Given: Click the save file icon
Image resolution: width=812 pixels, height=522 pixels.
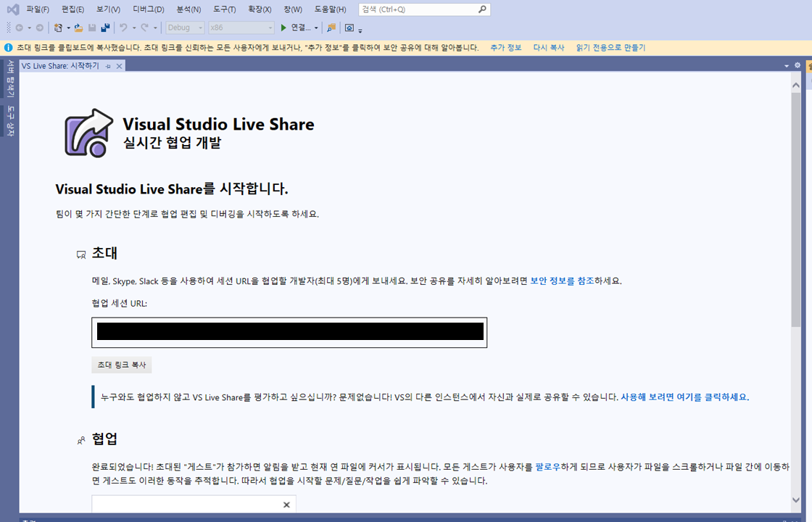Looking at the screenshot, I should pos(92,28).
